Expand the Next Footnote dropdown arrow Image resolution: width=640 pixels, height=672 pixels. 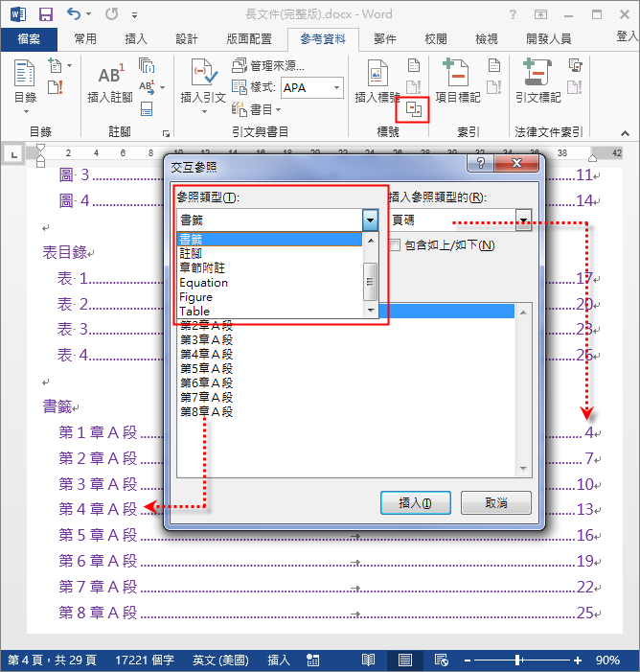click(162, 87)
